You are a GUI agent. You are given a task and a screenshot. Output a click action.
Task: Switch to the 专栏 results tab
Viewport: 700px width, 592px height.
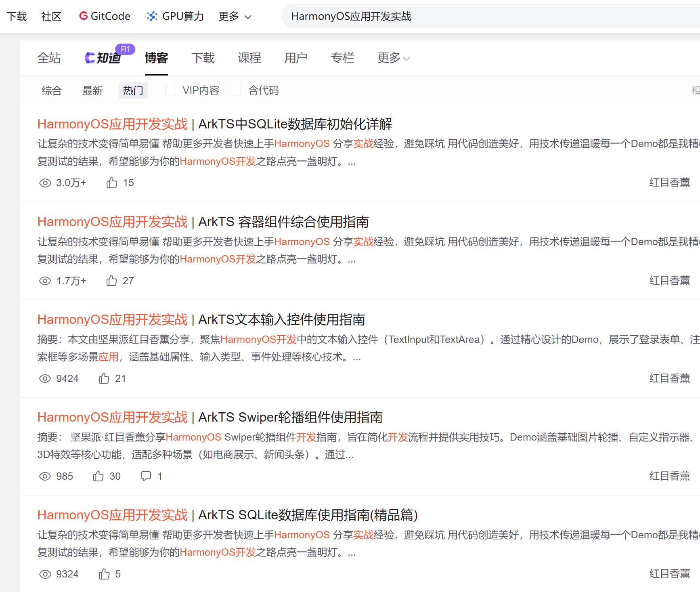click(x=342, y=58)
